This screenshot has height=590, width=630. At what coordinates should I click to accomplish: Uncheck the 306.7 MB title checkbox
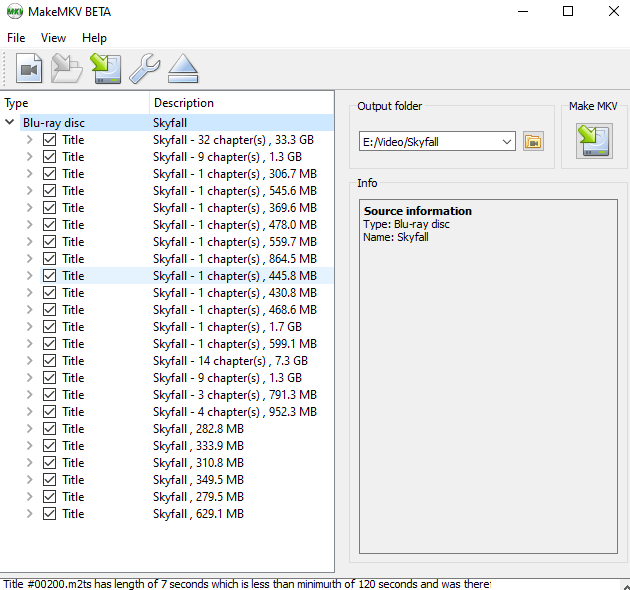[49, 174]
